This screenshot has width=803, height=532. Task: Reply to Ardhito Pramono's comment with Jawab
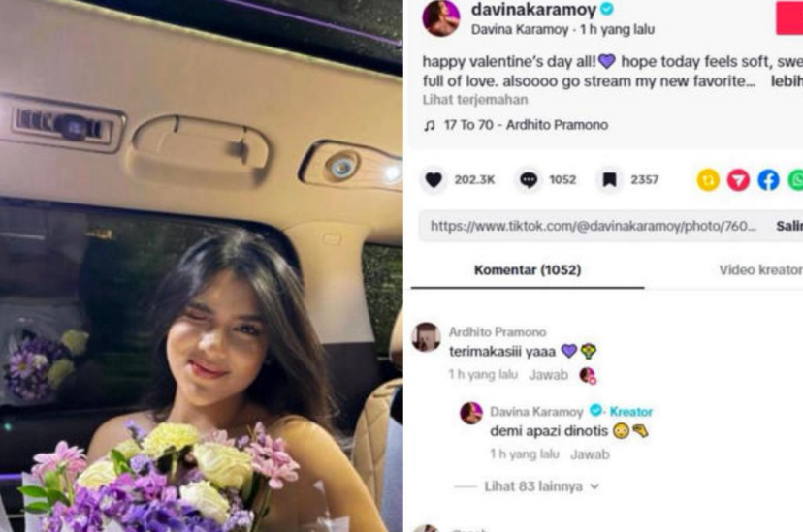[549, 375]
